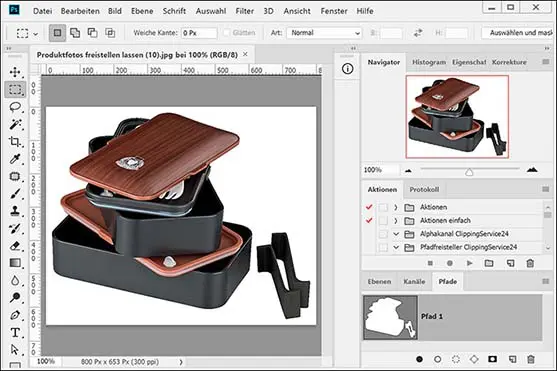The height and width of the screenshot is (371, 557).
Task: Select the Magic Wand tool
Action: click(15, 124)
